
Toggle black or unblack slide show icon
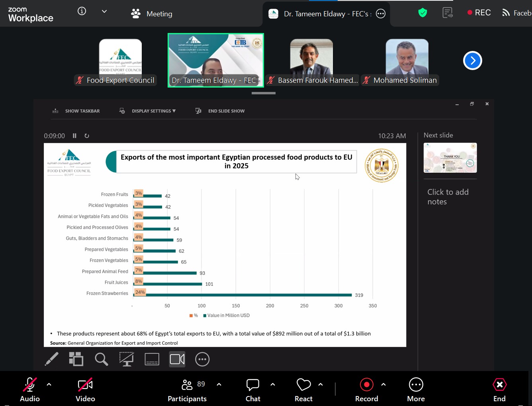[x=127, y=359]
